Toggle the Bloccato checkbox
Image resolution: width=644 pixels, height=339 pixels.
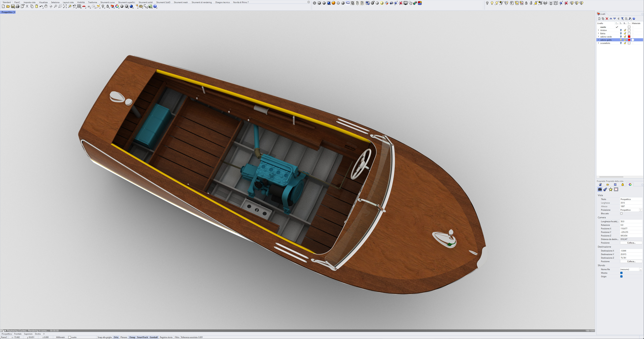tap(621, 213)
